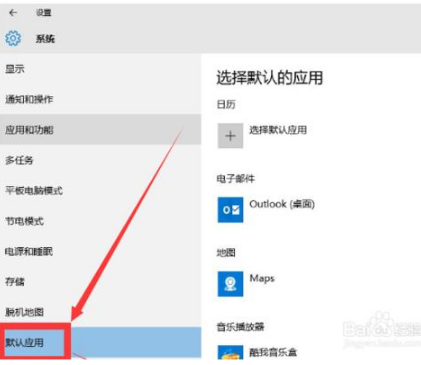Select 存储 in the sidebar
This screenshot has height=365, width=421.
100,281
